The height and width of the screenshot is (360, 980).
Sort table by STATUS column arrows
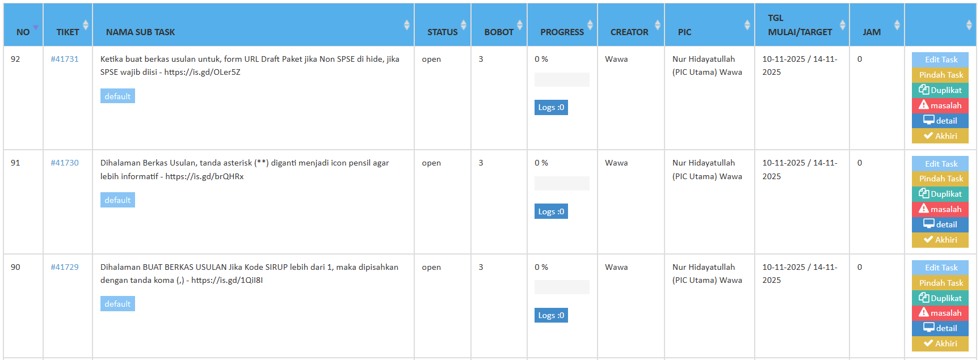(x=463, y=25)
